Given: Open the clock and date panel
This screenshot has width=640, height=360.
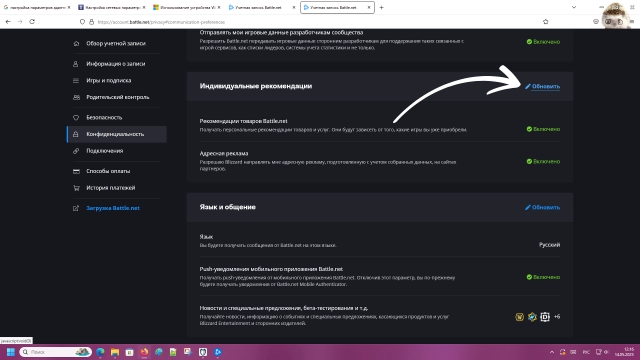Looking at the screenshot, I should (624, 352).
